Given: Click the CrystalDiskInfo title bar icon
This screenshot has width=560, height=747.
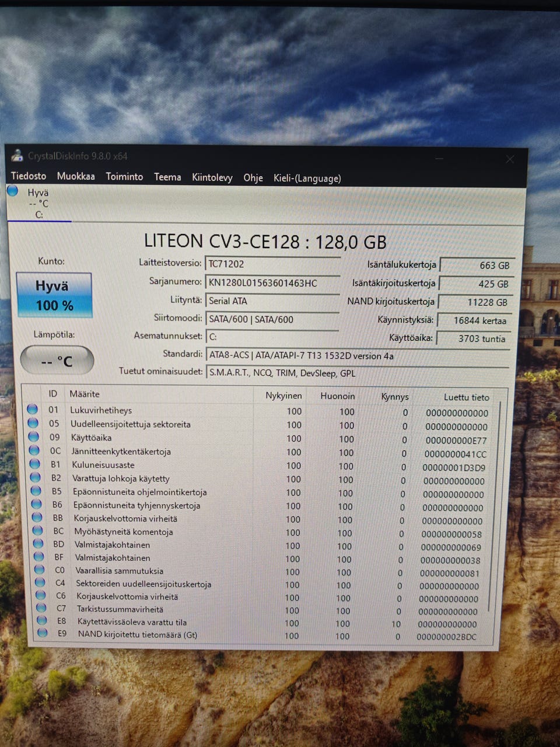Looking at the screenshot, I should tap(17, 155).
